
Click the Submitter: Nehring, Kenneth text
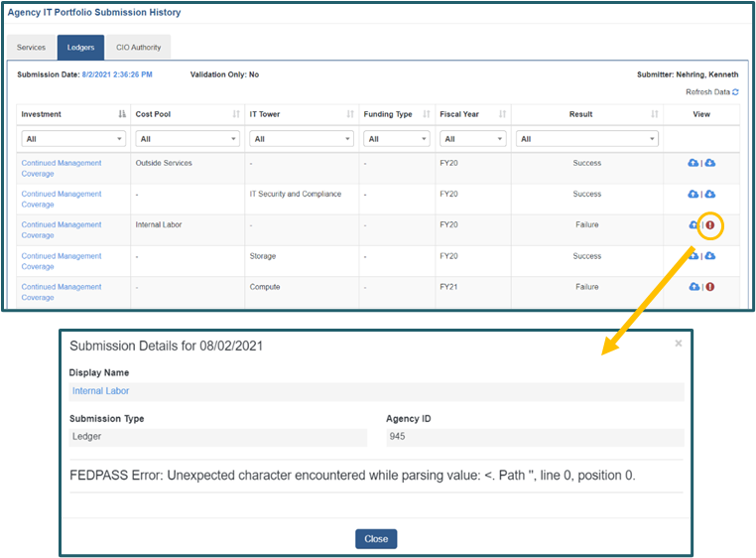[x=688, y=74]
